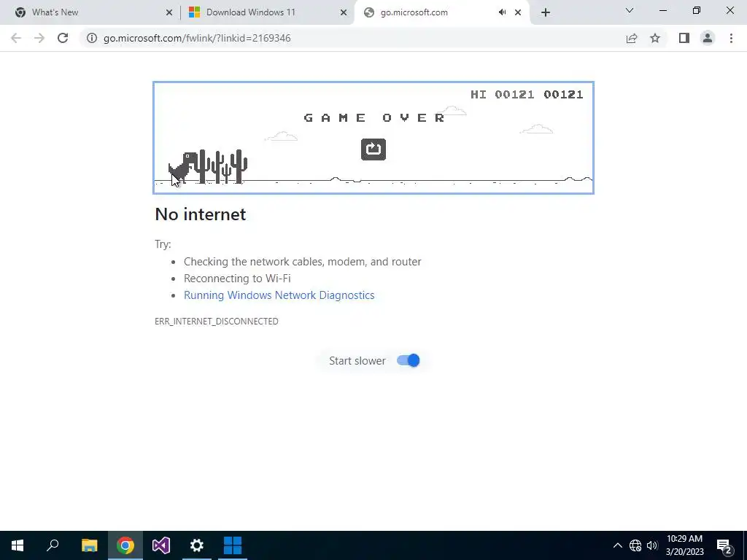Close the What's New tab
This screenshot has width=747, height=560.
point(169,12)
